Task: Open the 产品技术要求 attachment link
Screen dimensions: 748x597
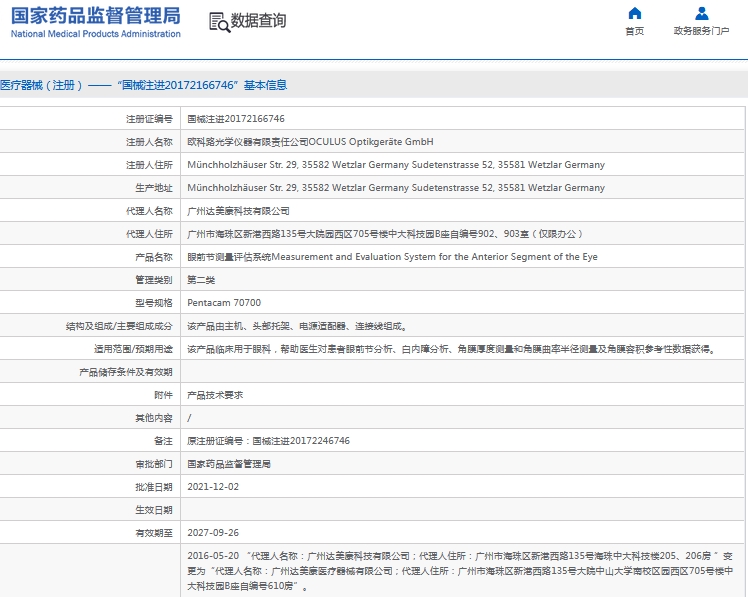Action: (215, 395)
